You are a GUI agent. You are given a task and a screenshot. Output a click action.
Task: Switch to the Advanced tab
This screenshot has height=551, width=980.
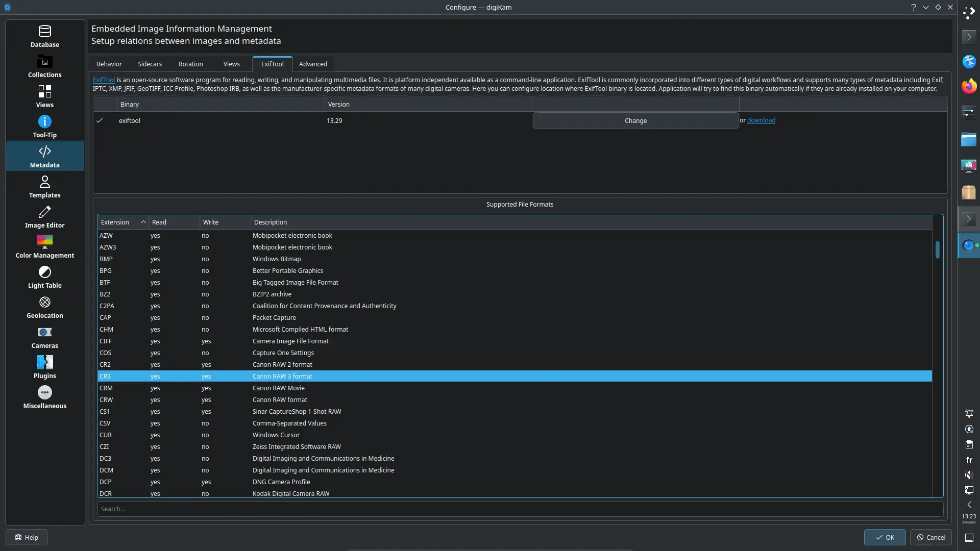tap(313, 64)
